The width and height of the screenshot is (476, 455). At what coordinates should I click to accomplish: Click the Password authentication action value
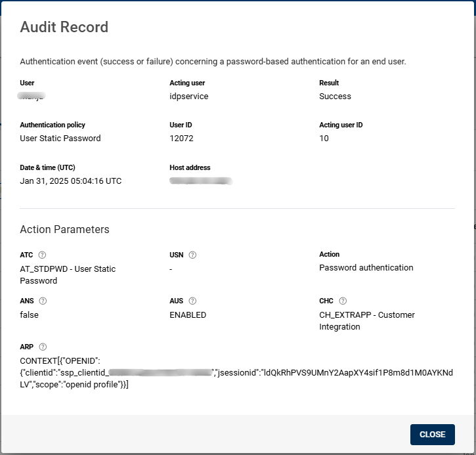coord(366,268)
